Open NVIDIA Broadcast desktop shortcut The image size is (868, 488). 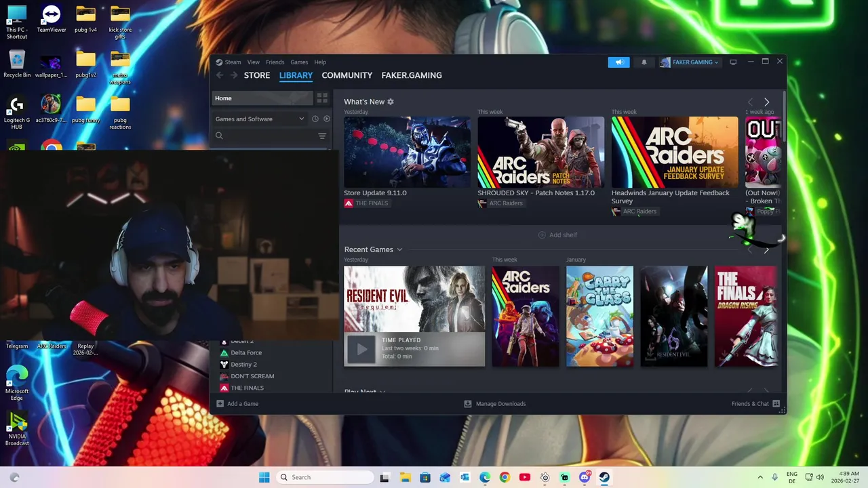click(17, 429)
